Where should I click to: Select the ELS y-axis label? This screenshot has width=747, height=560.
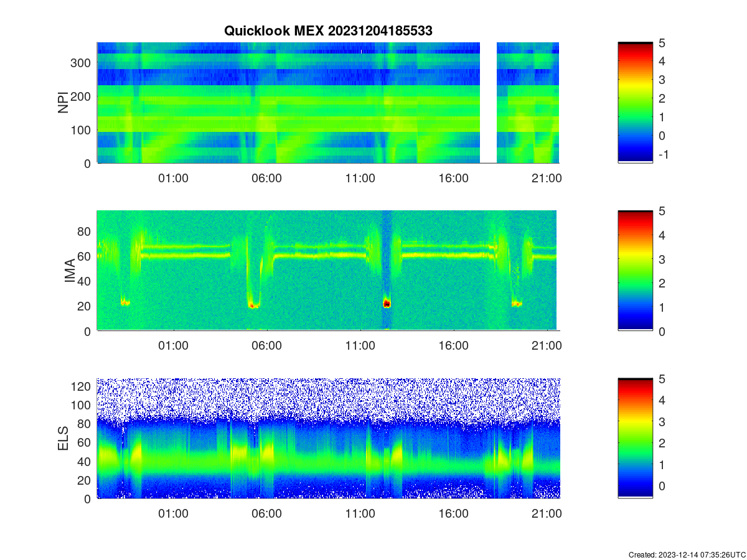(63, 438)
